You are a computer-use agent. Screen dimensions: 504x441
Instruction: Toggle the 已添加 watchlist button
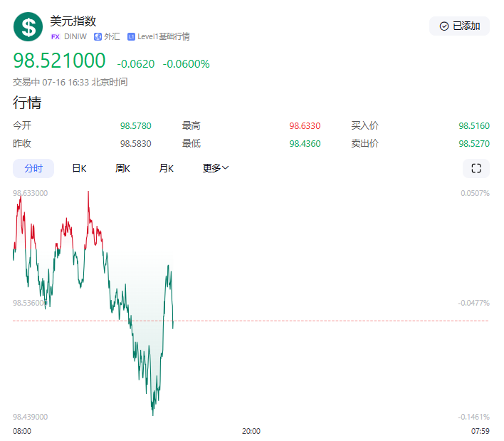459,26
